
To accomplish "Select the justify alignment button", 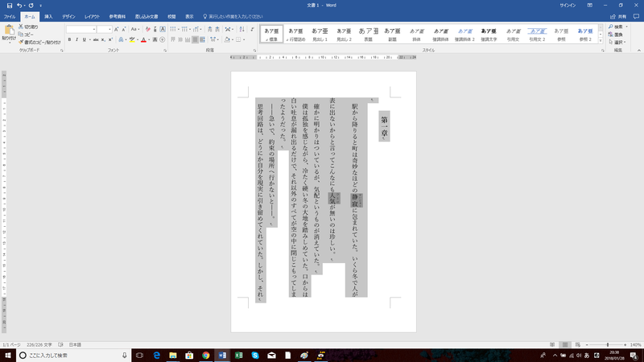I will 195,39.
